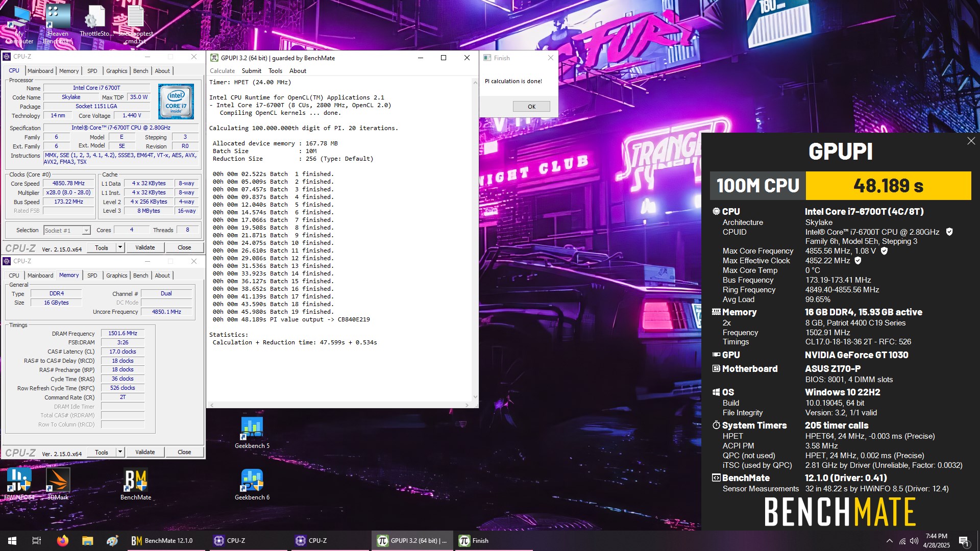Click Tools button in bottom CPU-Z window
Image resolution: width=980 pixels, height=551 pixels.
click(102, 452)
